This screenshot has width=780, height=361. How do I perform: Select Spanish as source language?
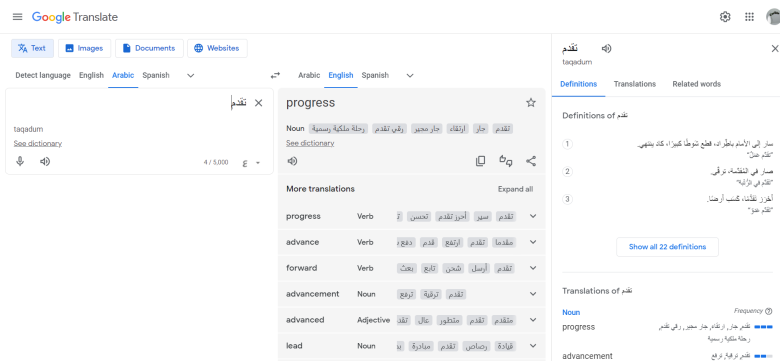click(156, 76)
